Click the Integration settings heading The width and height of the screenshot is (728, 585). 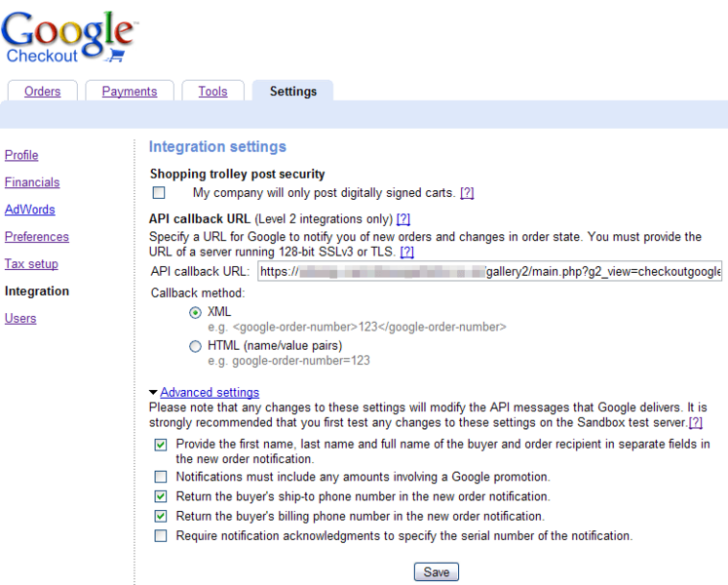(217, 147)
